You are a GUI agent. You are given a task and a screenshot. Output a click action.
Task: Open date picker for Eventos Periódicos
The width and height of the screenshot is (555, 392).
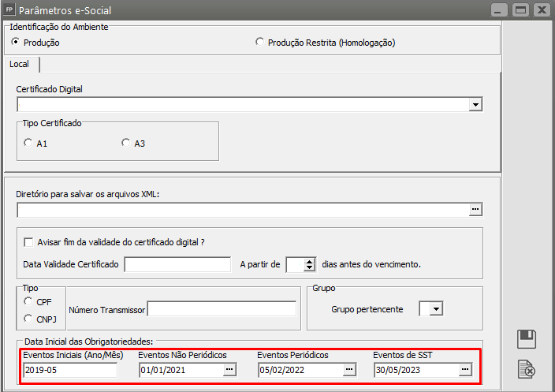click(349, 369)
